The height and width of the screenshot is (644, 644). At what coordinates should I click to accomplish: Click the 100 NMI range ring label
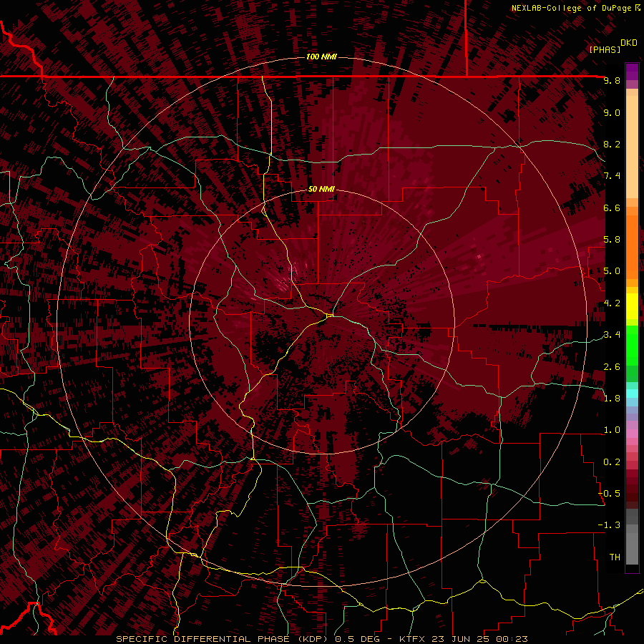coord(321,57)
